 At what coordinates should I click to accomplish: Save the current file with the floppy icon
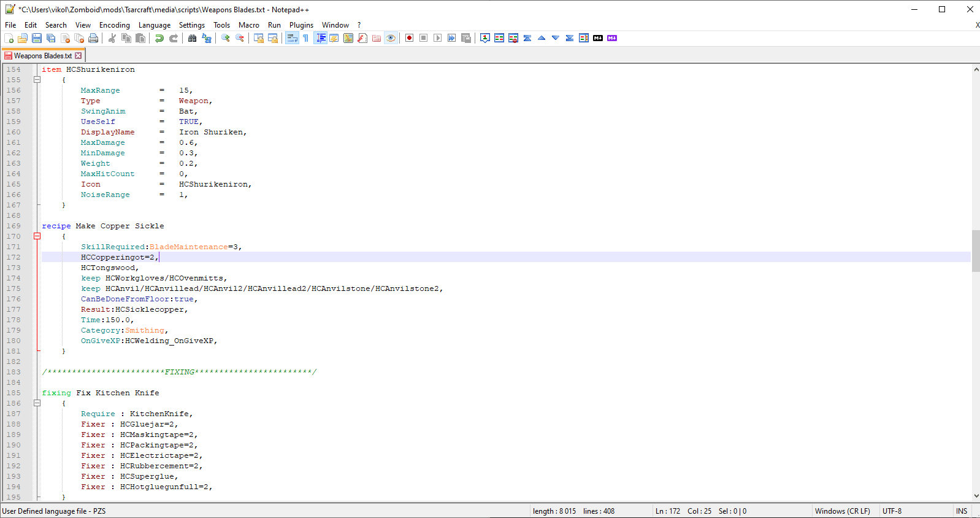pos(37,38)
